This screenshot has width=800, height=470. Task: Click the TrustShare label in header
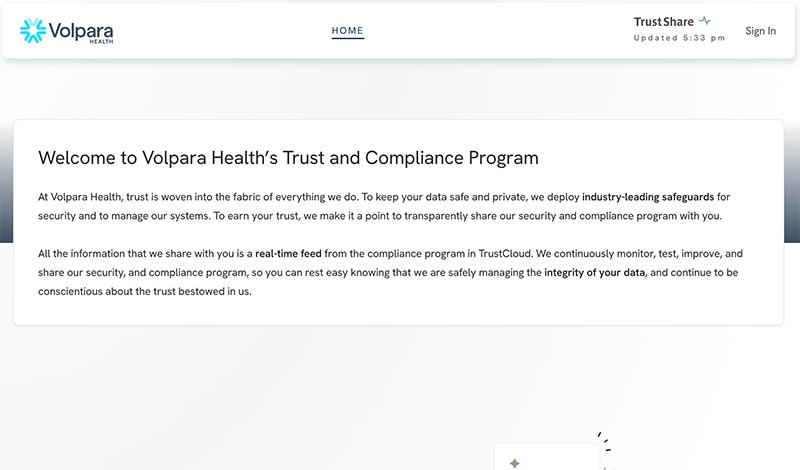pos(663,21)
